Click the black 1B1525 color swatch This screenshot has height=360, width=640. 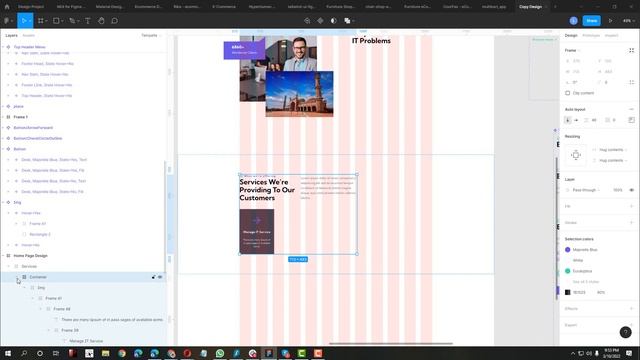pos(567,292)
